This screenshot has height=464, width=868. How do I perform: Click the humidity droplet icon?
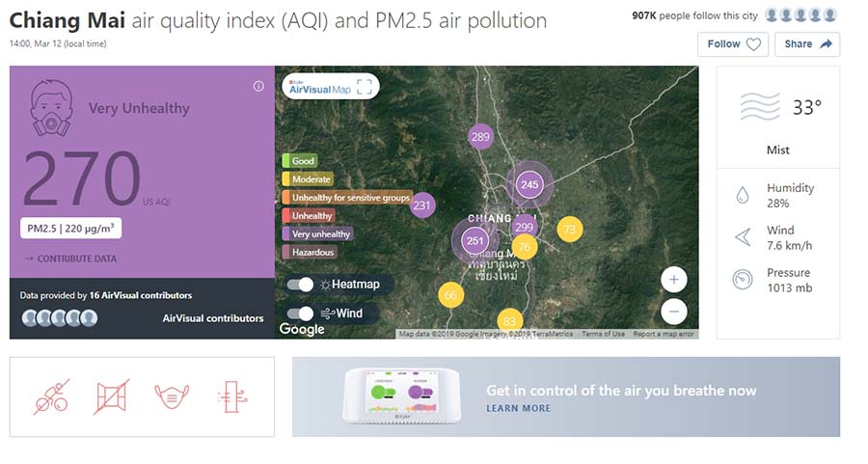click(743, 196)
